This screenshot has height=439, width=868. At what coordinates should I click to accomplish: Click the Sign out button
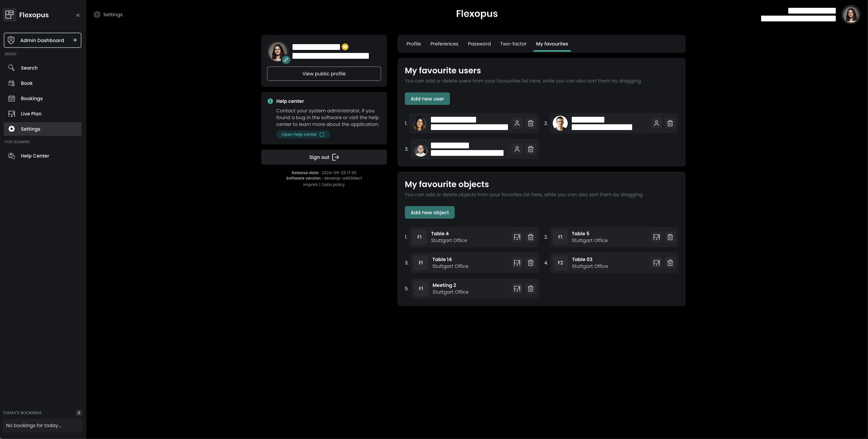click(324, 157)
